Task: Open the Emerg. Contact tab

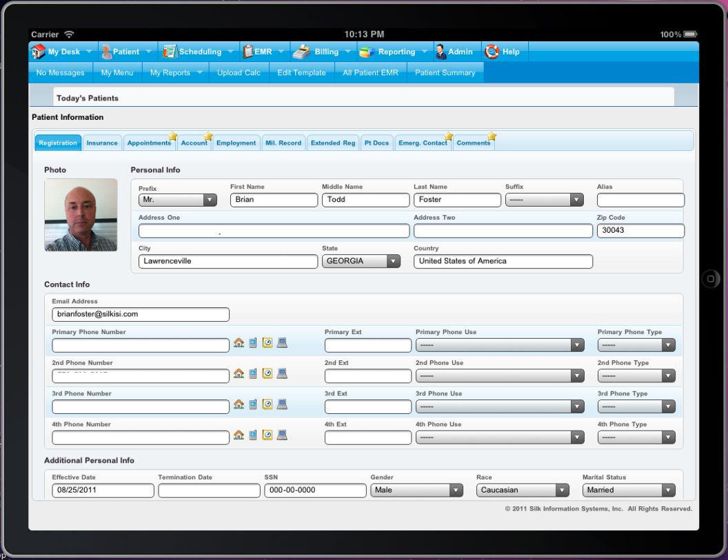Action: tap(423, 143)
